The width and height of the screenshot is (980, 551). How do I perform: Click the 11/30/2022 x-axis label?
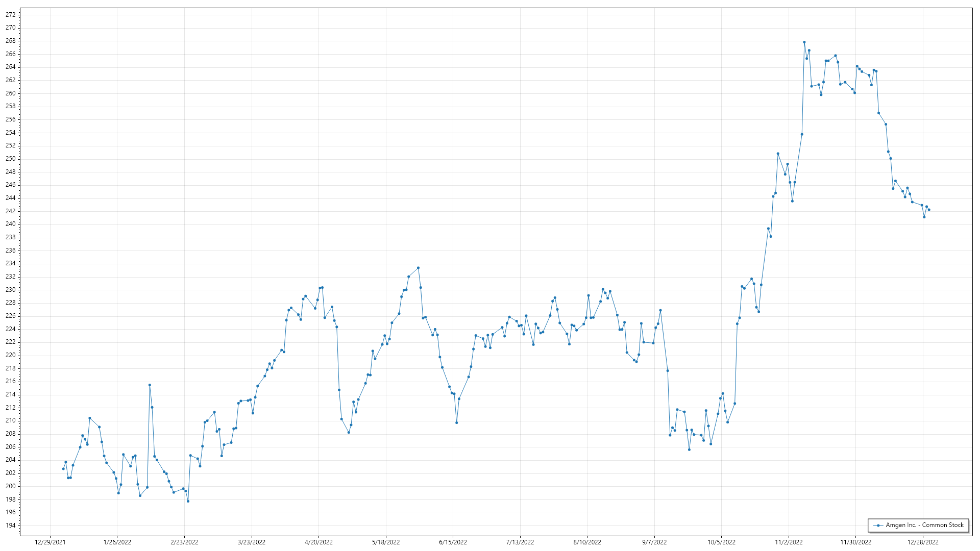tap(856, 542)
